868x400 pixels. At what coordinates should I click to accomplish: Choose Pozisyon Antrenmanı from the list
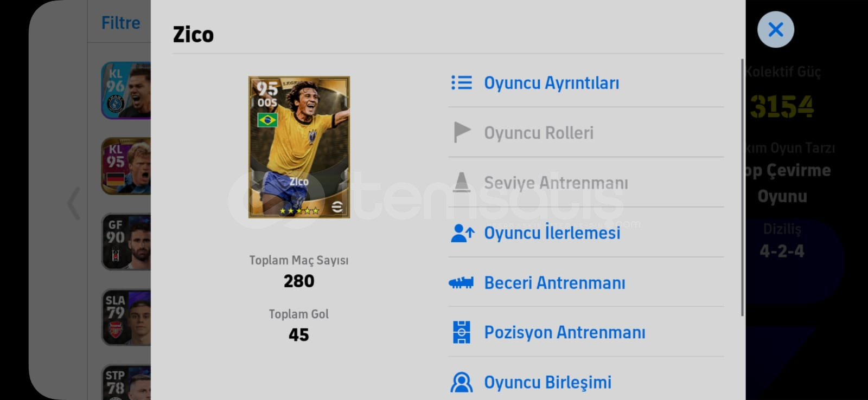coord(586,332)
